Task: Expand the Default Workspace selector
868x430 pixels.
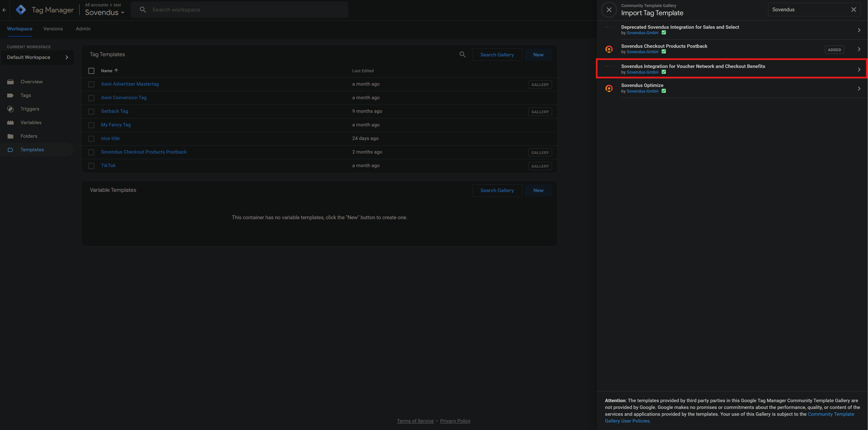Action: (x=37, y=57)
